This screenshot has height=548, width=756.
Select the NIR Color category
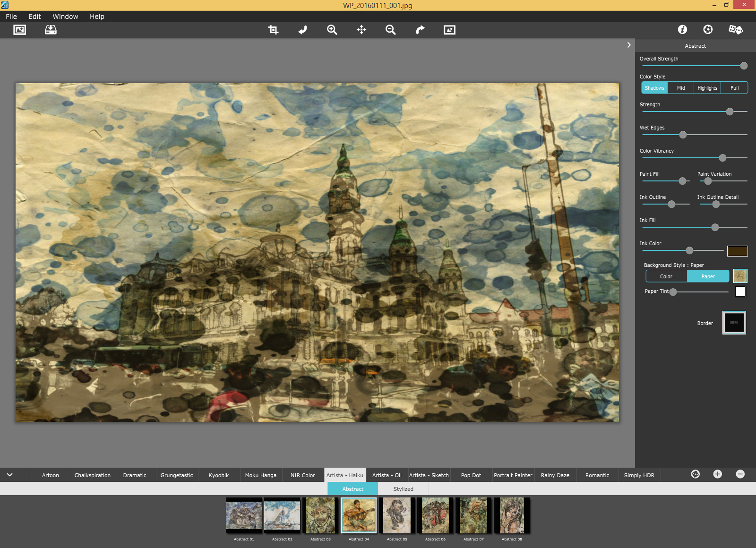pyautogui.click(x=303, y=475)
